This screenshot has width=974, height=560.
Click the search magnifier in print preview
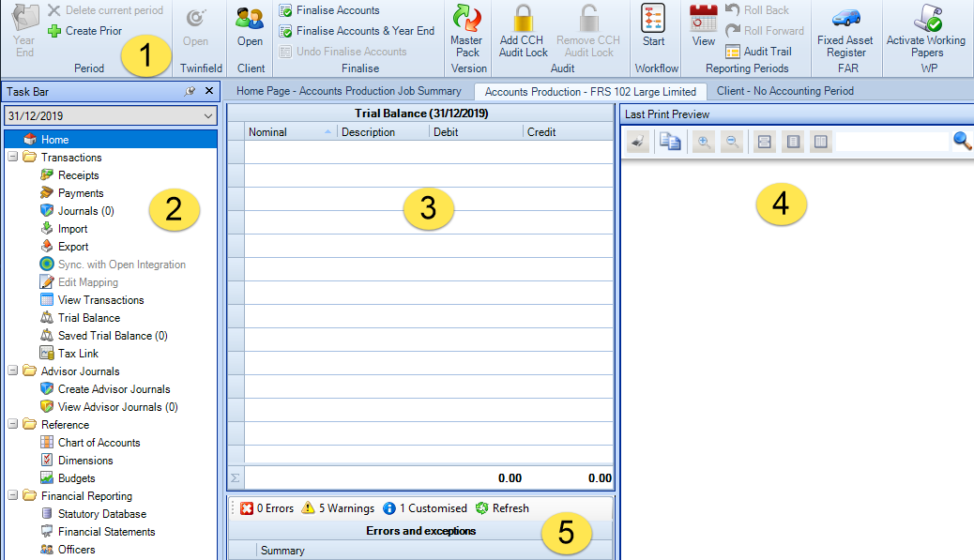point(962,141)
